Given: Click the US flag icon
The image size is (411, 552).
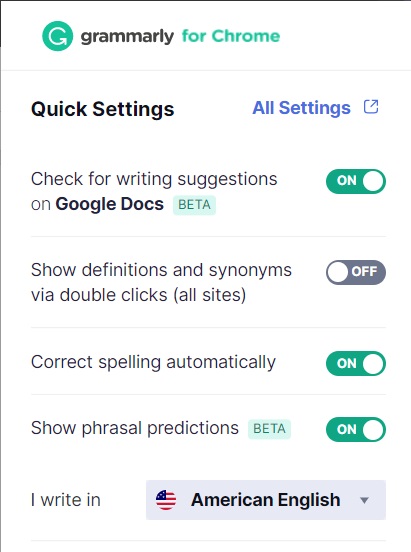Looking at the screenshot, I should 166,500.
